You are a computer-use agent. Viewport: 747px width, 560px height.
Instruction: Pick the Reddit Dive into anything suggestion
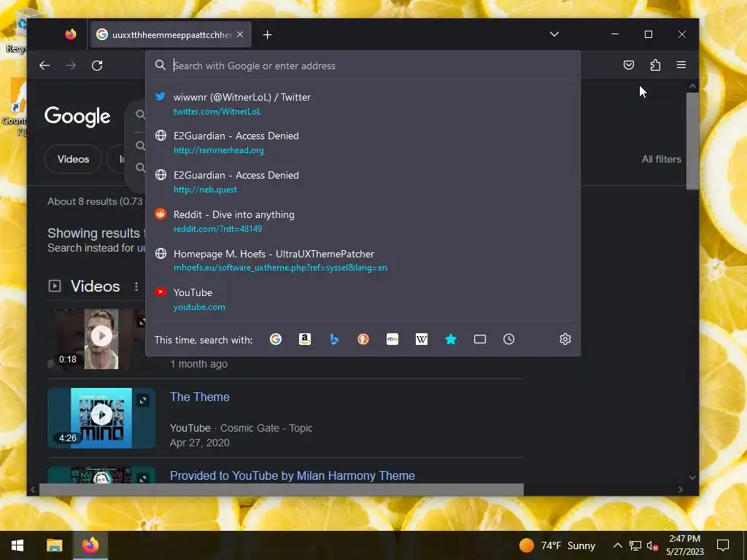click(x=363, y=222)
